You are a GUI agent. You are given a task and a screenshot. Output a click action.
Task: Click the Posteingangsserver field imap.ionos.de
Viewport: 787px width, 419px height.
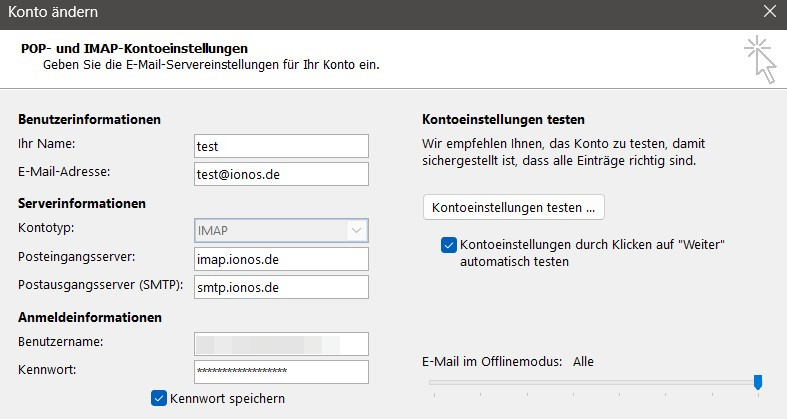pyautogui.click(x=281, y=259)
